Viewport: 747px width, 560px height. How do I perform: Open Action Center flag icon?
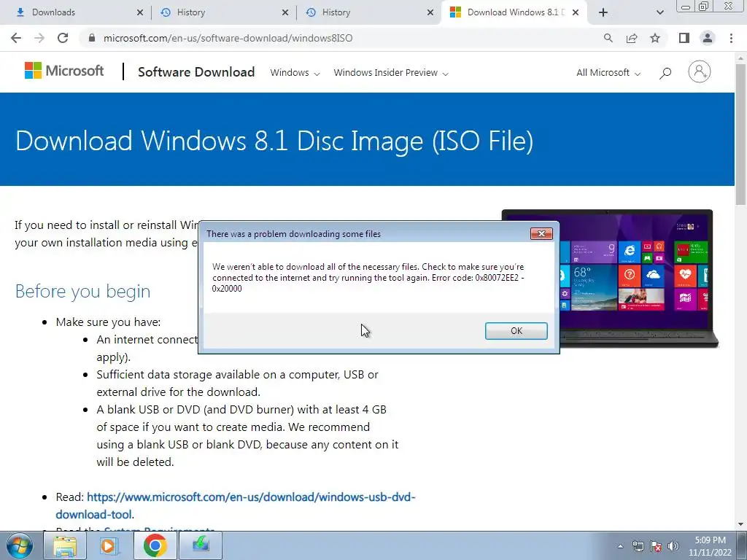tap(656, 546)
